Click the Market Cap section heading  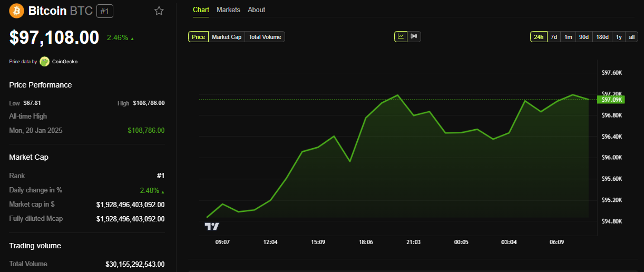click(x=29, y=157)
